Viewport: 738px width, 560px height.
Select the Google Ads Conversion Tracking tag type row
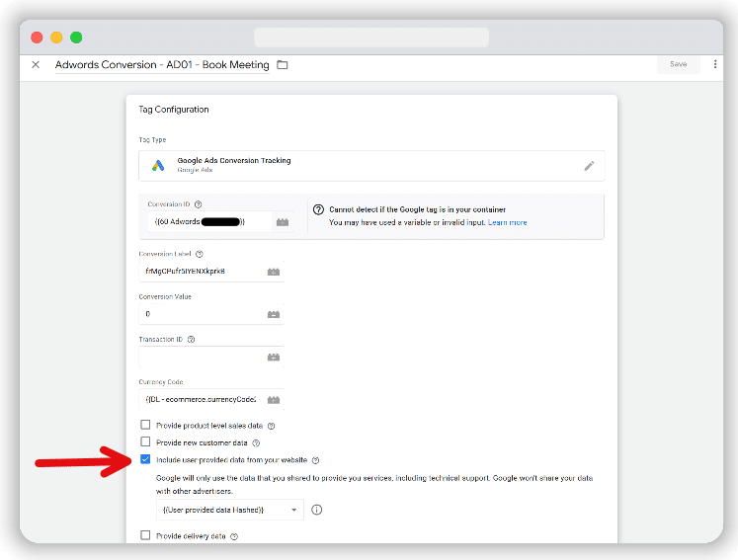click(371, 166)
